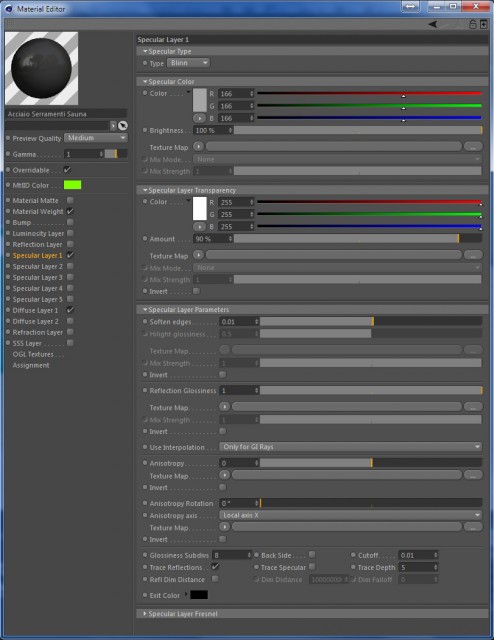Select Diffuse Layer 1 in channel list

point(35,310)
